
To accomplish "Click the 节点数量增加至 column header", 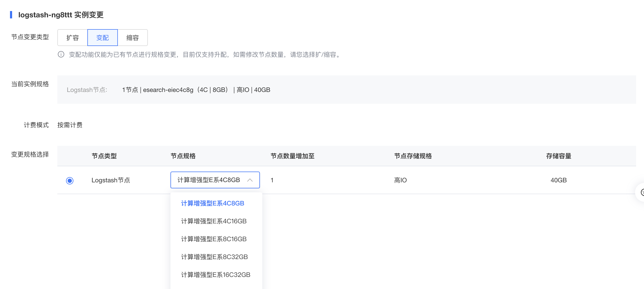I will click(x=293, y=156).
